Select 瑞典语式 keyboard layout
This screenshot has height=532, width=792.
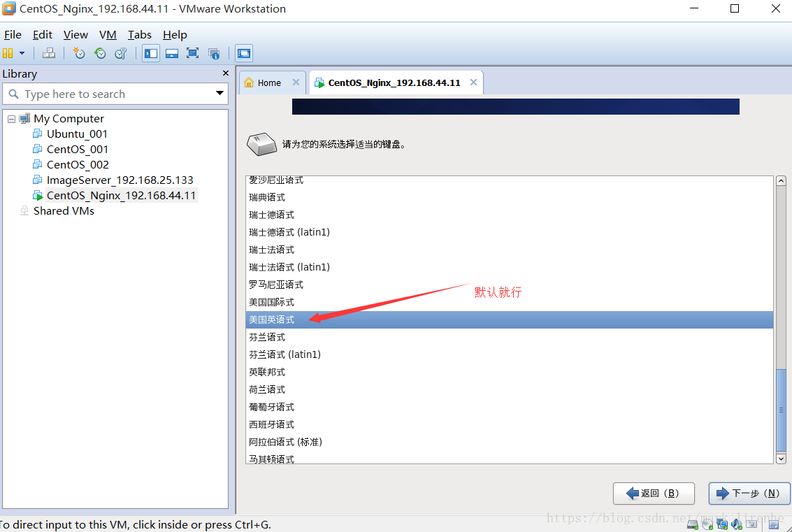pyautogui.click(x=509, y=197)
